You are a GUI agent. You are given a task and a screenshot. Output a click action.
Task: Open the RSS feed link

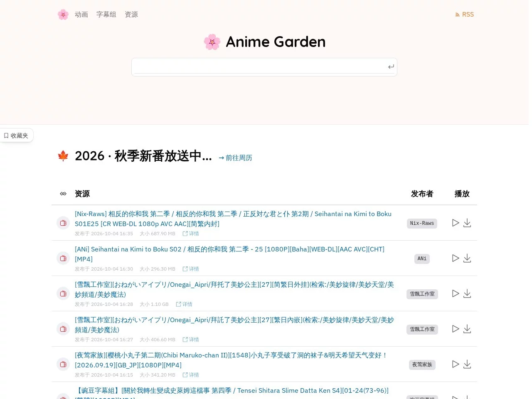point(464,15)
